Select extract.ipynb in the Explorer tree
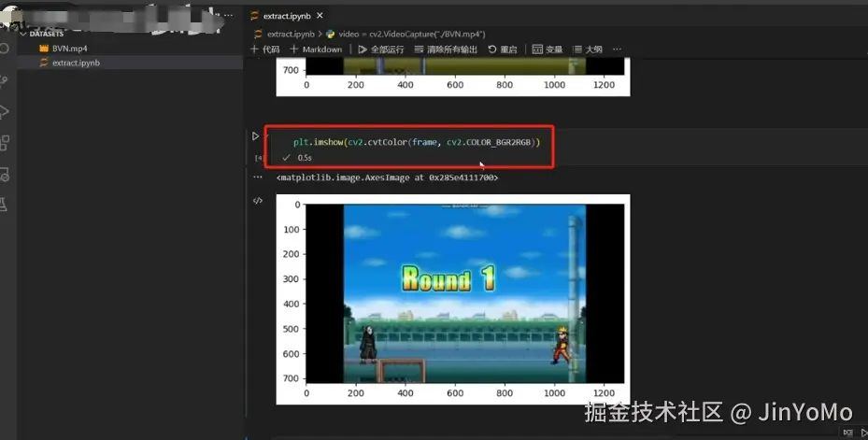Image resolution: width=868 pixels, height=440 pixels. [x=76, y=63]
